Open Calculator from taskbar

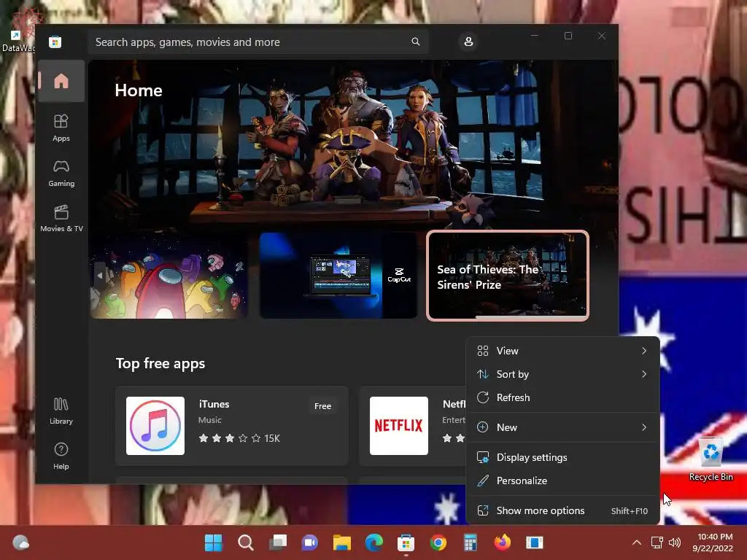pos(471,542)
